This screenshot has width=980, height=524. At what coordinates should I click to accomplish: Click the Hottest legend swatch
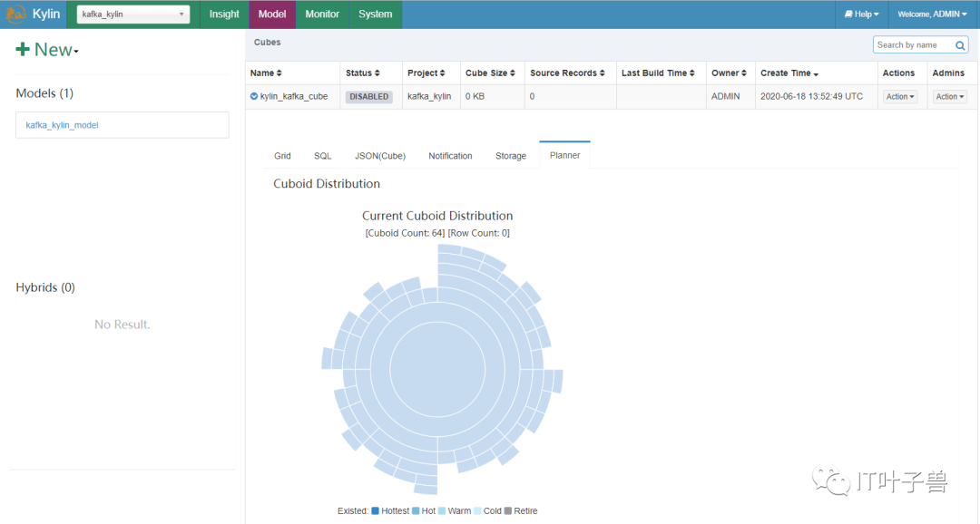pos(375,510)
